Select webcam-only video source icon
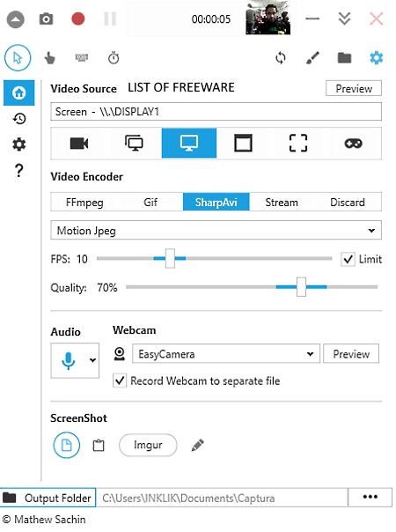The width and height of the screenshot is (396, 532). [x=79, y=144]
